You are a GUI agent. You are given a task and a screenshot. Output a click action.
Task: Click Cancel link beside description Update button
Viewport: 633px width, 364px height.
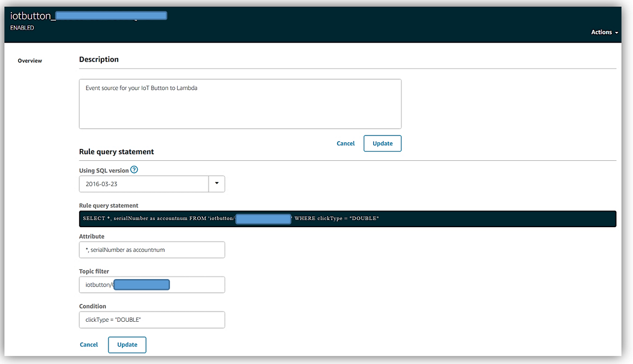click(x=345, y=143)
